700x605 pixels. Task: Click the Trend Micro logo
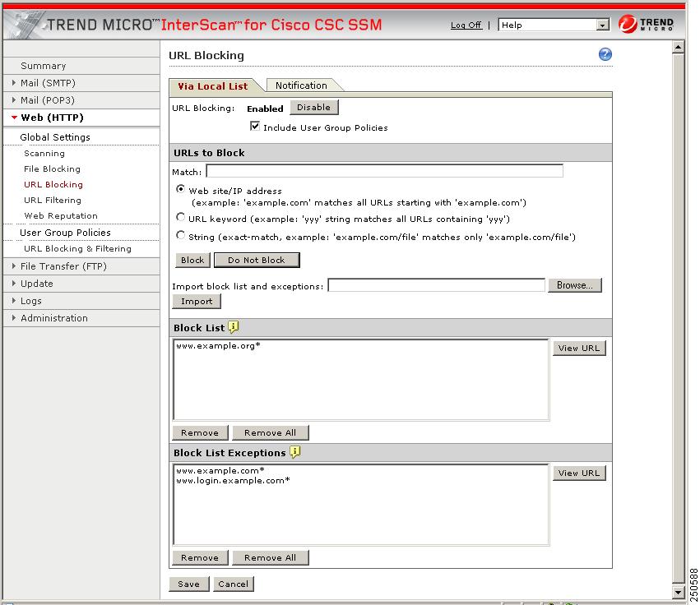tap(646, 24)
